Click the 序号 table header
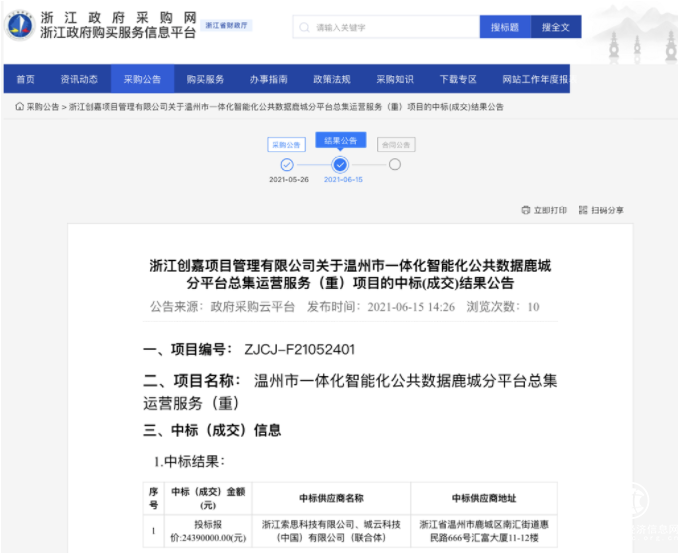This screenshot has height=553, width=683. (x=153, y=498)
